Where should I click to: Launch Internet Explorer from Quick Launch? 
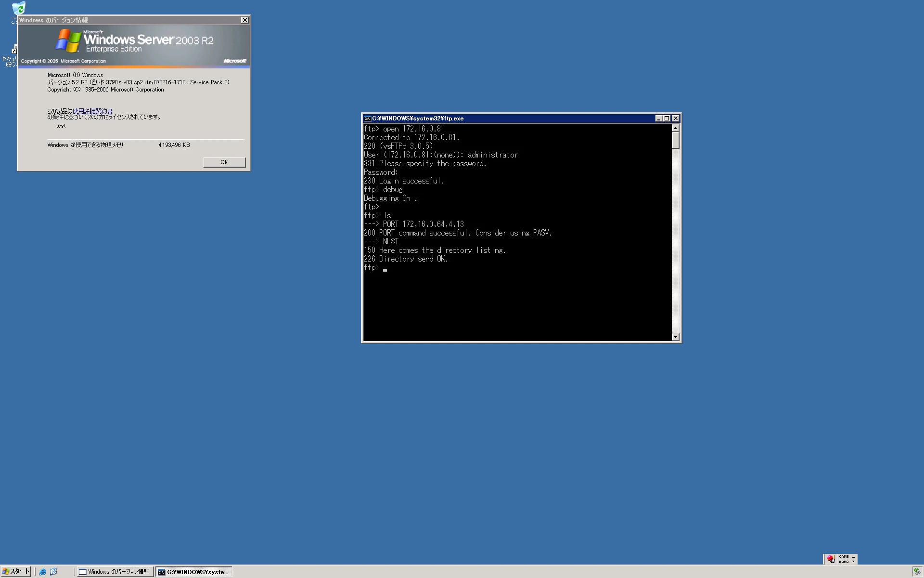click(x=43, y=572)
